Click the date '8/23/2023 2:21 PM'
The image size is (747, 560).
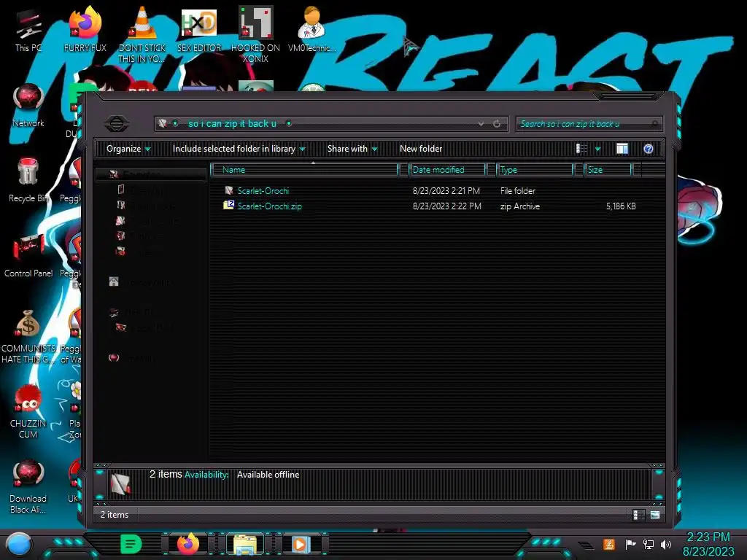point(446,190)
